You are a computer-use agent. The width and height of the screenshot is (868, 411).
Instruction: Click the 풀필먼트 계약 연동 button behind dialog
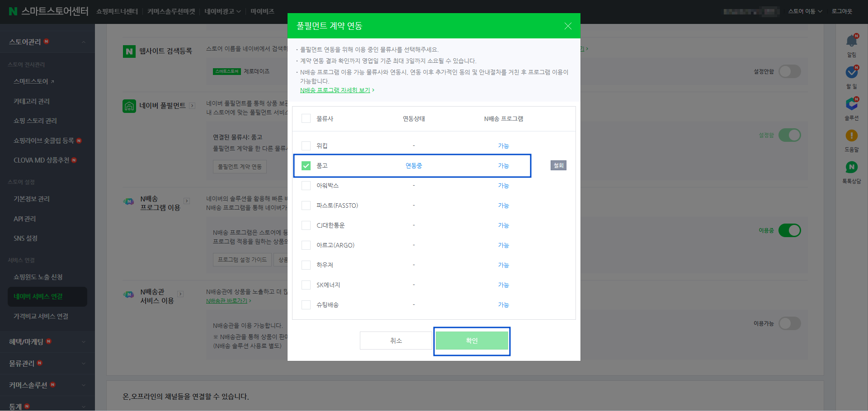240,167
